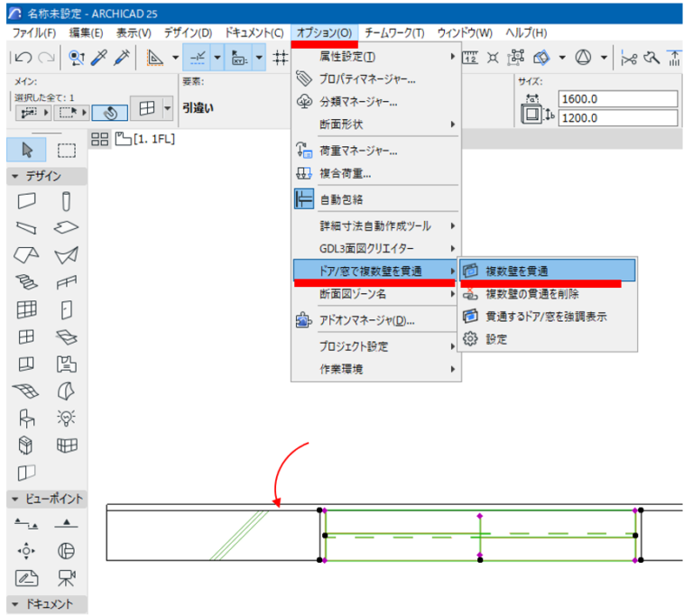Click the tab overview grid icon
Image resolution: width=693 pixels, height=616 pixels.
[x=99, y=139]
